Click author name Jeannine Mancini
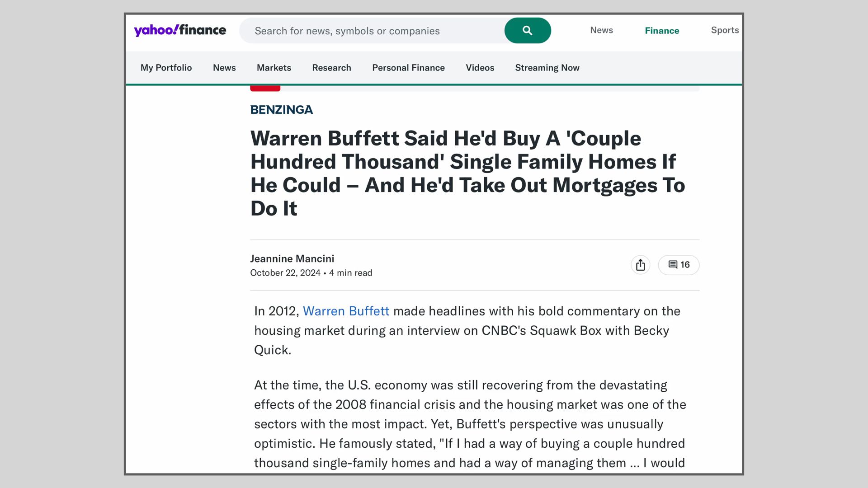This screenshot has width=868, height=488. [292, 258]
